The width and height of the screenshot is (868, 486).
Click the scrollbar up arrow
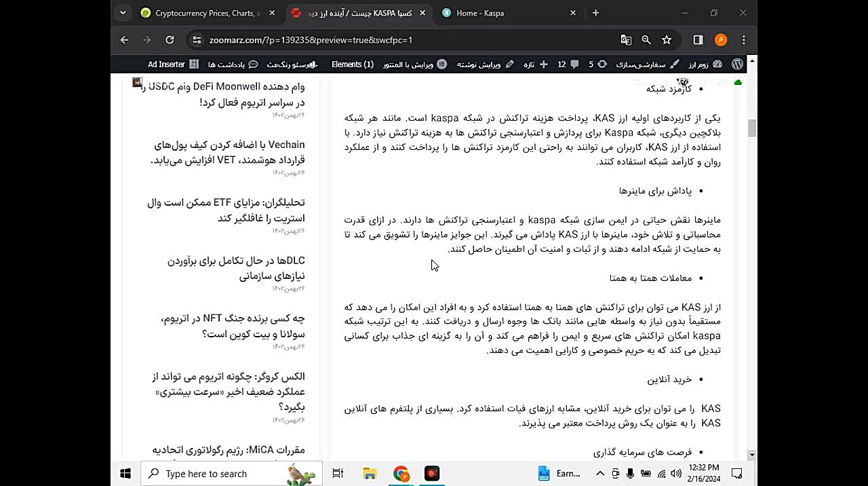point(751,61)
